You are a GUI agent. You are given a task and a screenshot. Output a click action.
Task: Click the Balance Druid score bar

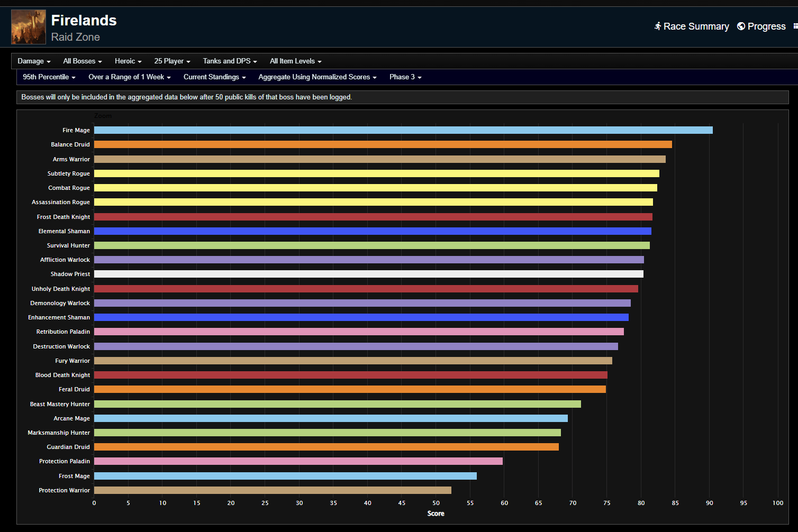(383, 144)
